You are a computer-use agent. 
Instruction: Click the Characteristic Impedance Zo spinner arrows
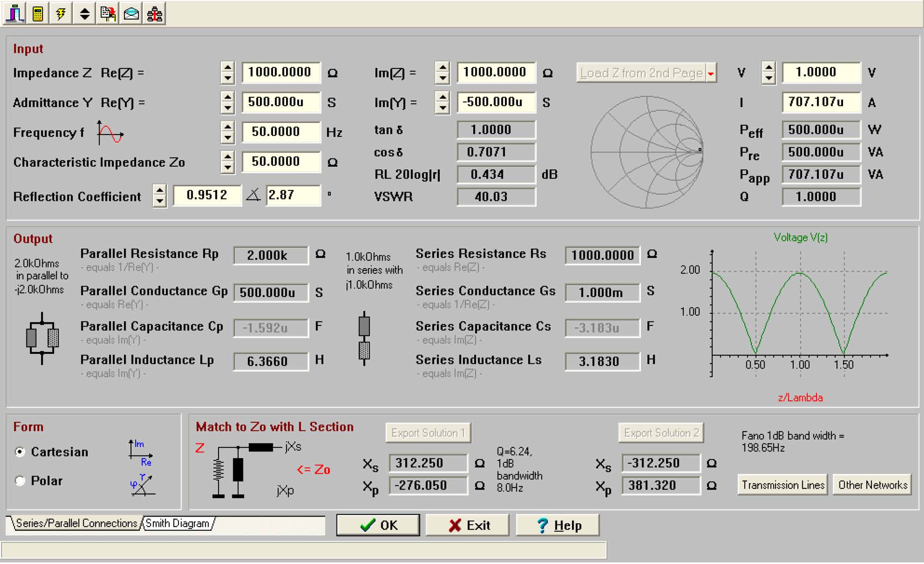point(228,162)
